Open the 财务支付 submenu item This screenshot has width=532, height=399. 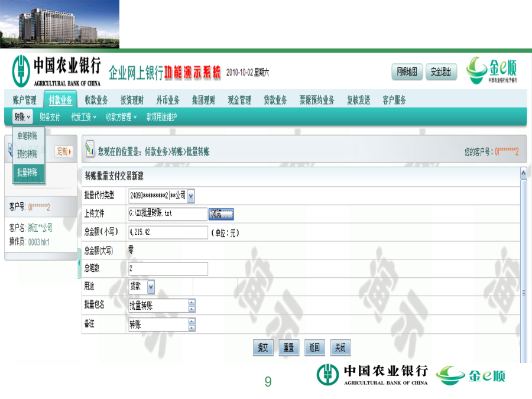coord(50,118)
